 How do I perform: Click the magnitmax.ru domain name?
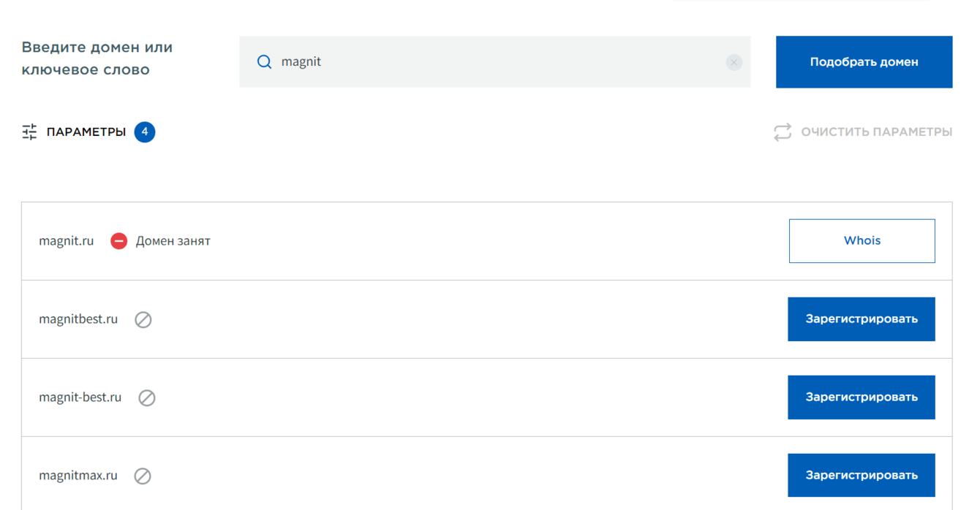pyautogui.click(x=78, y=476)
